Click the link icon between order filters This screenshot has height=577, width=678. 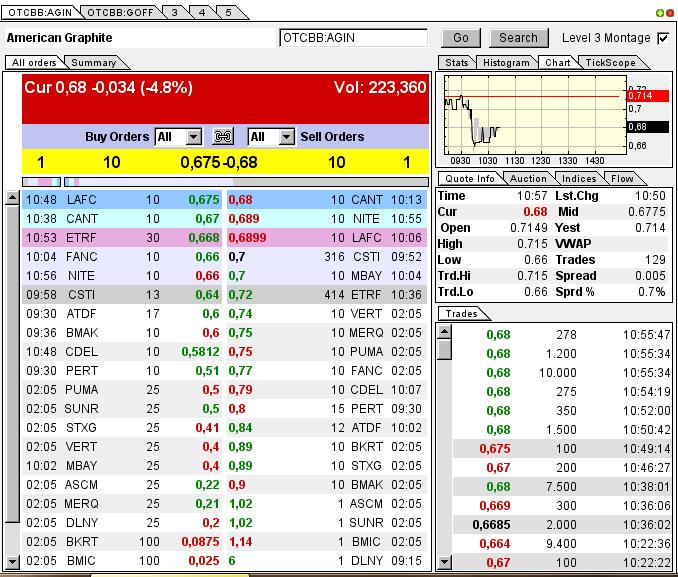pos(224,136)
